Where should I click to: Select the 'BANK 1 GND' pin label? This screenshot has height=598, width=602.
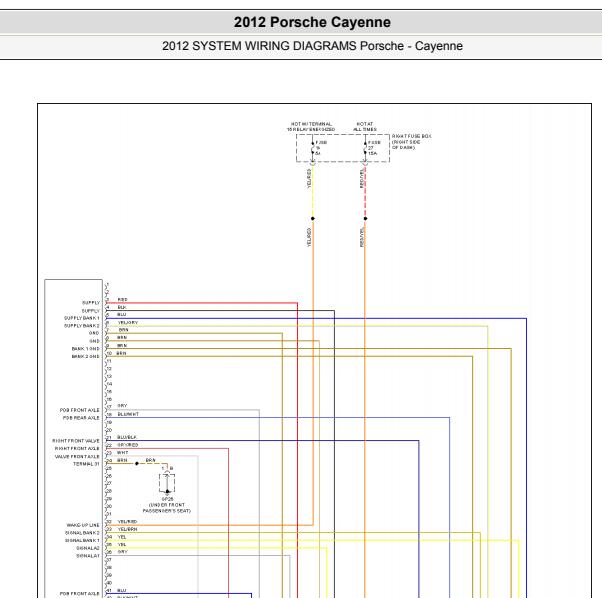coord(85,349)
